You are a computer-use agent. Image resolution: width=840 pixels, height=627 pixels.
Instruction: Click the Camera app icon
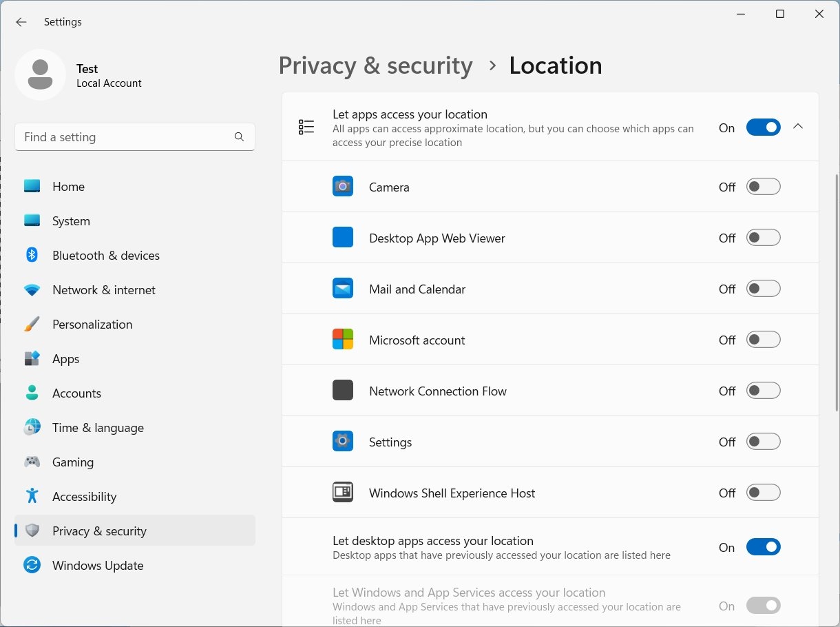tap(343, 187)
